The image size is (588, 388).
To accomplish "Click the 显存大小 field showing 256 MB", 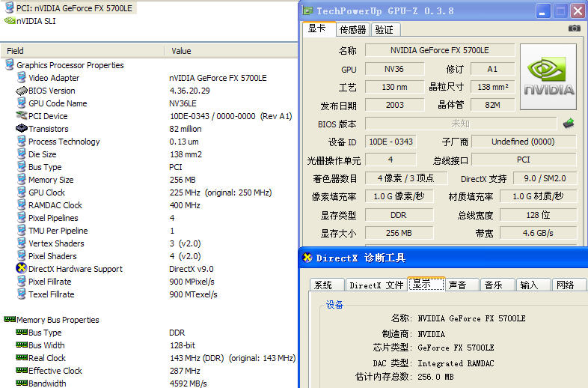I will [399, 233].
